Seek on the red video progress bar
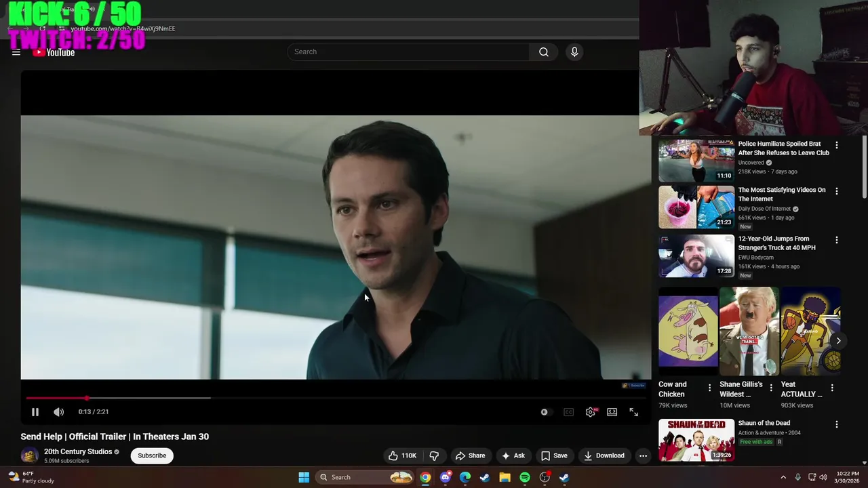868x488 pixels. (x=336, y=398)
